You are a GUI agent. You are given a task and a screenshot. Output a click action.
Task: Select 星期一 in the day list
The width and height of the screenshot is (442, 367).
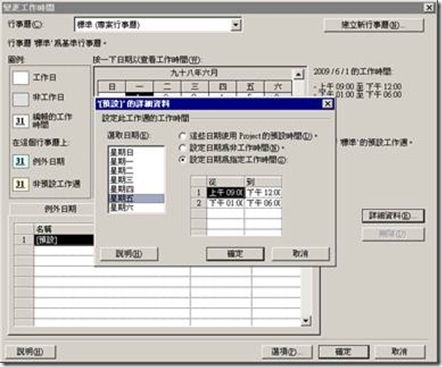pos(137,162)
